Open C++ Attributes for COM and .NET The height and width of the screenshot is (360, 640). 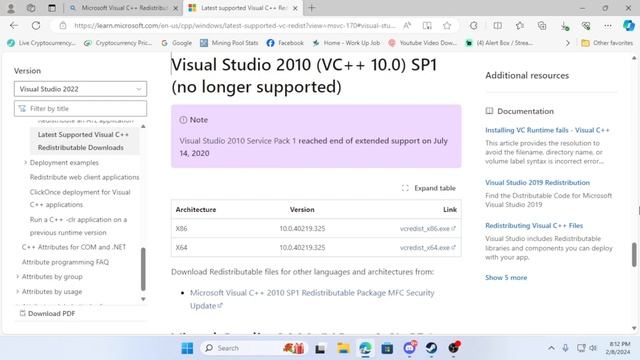pos(74,247)
